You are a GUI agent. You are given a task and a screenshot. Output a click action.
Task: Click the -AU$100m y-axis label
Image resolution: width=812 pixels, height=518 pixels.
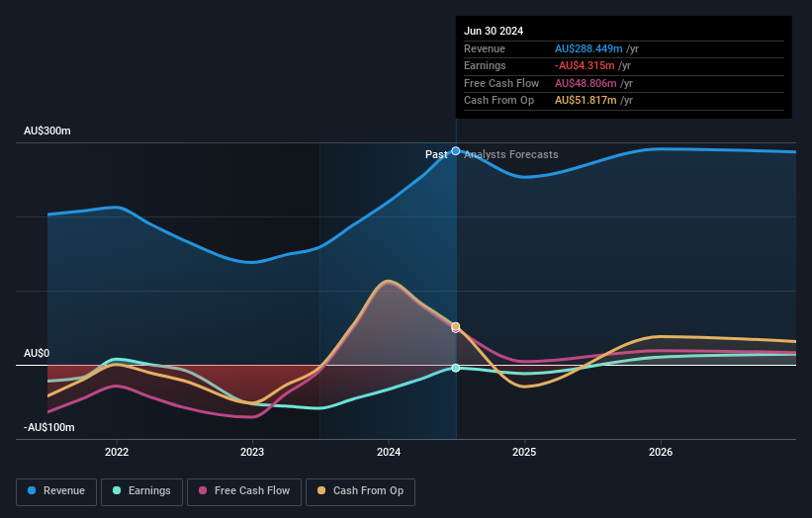(x=49, y=427)
